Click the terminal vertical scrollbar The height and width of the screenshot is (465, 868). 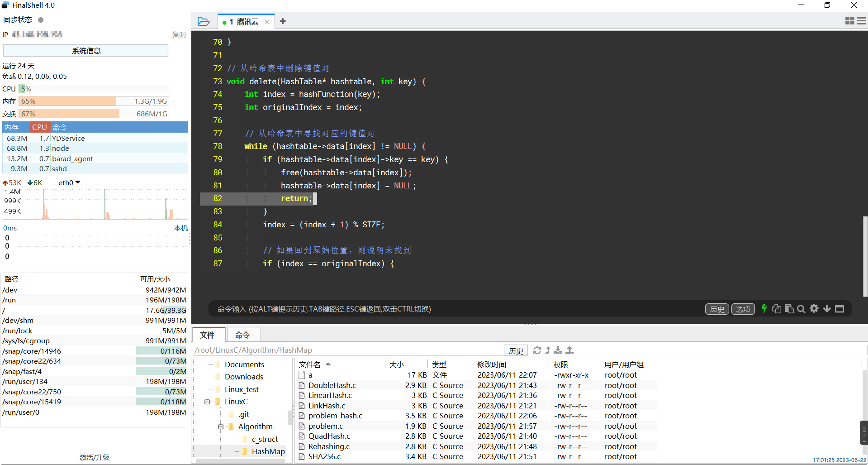click(865, 256)
